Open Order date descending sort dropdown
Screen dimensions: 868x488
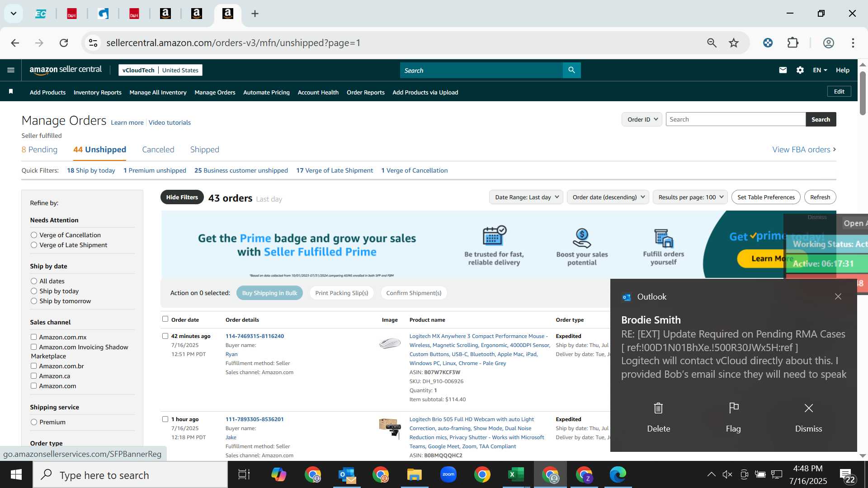point(608,197)
